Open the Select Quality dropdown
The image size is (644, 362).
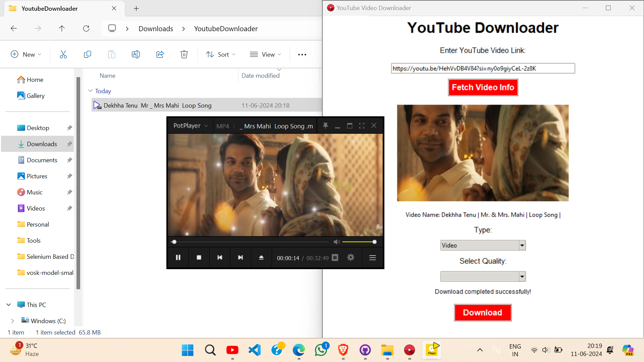pyautogui.click(x=521, y=276)
